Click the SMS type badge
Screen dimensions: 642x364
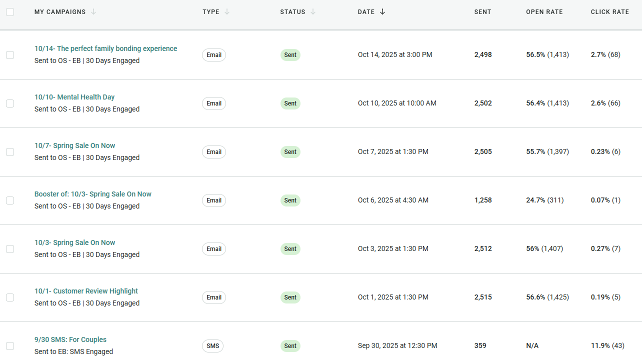pos(213,346)
